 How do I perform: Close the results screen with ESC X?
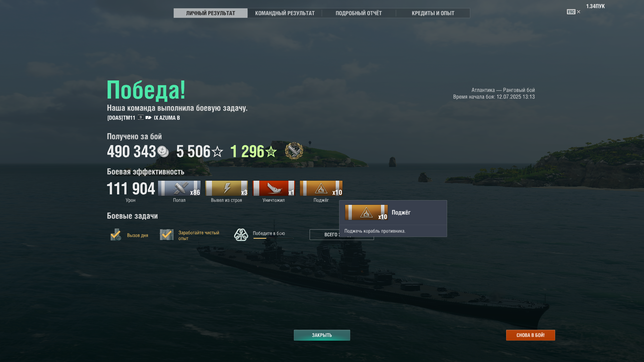point(574,12)
